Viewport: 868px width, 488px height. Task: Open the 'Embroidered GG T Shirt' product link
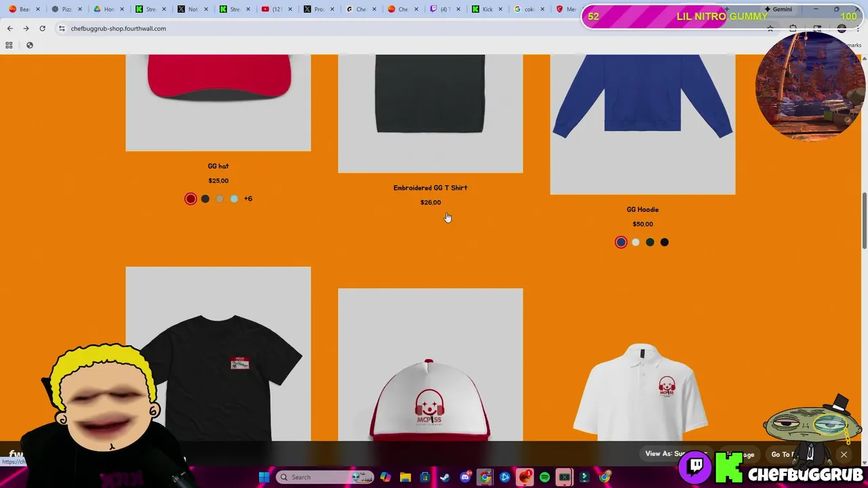431,188
